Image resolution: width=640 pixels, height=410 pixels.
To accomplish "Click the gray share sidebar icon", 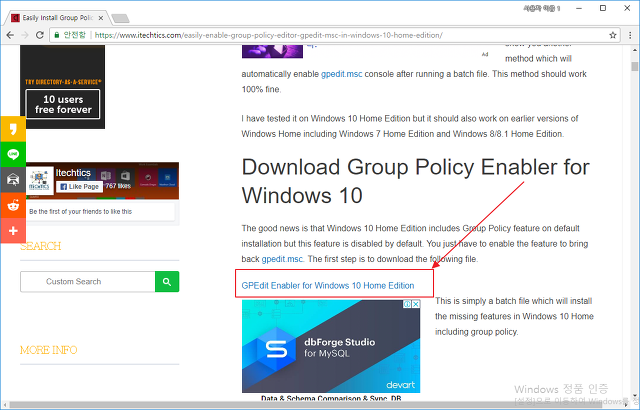I will 13,180.
